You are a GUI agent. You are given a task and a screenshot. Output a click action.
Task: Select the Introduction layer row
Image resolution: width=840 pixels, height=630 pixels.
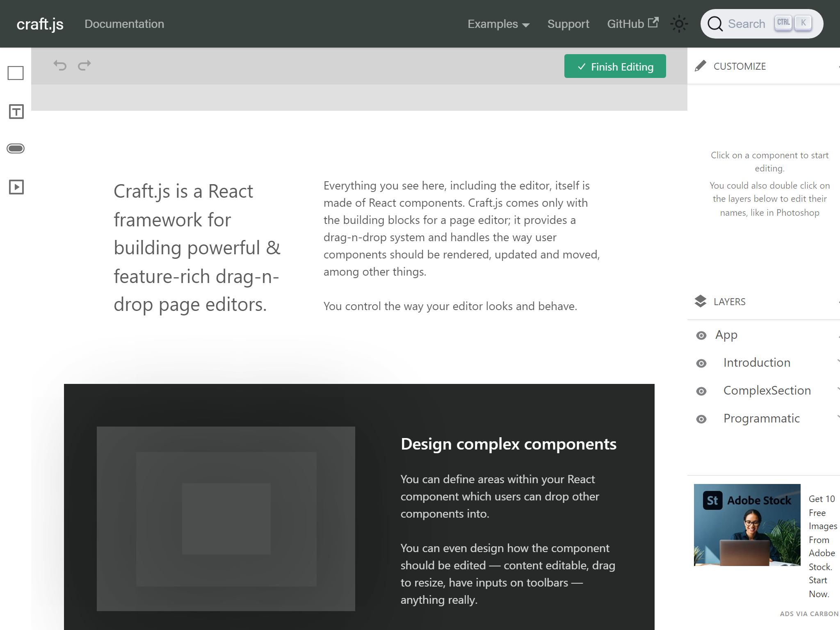pos(764,363)
